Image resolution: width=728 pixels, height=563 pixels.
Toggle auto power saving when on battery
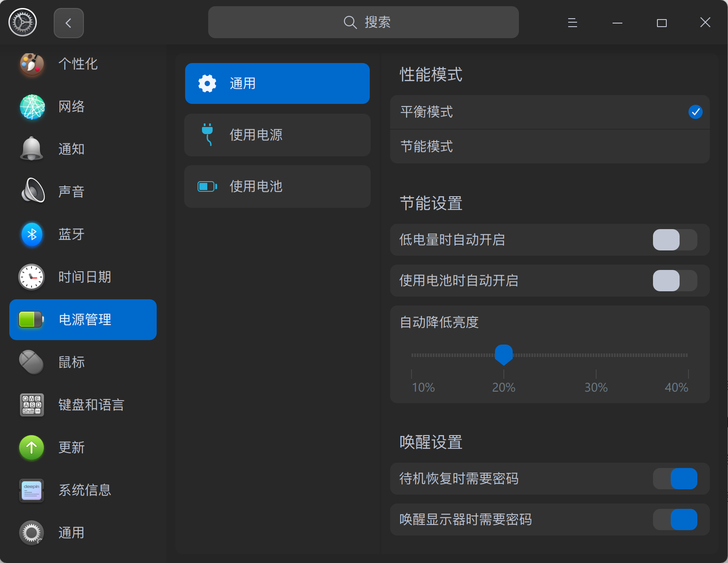674,281
